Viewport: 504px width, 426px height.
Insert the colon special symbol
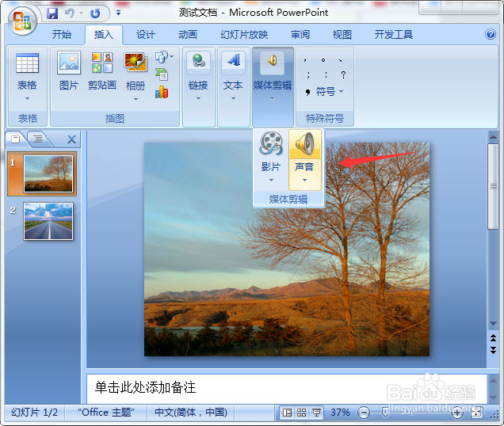click(326, 75)
